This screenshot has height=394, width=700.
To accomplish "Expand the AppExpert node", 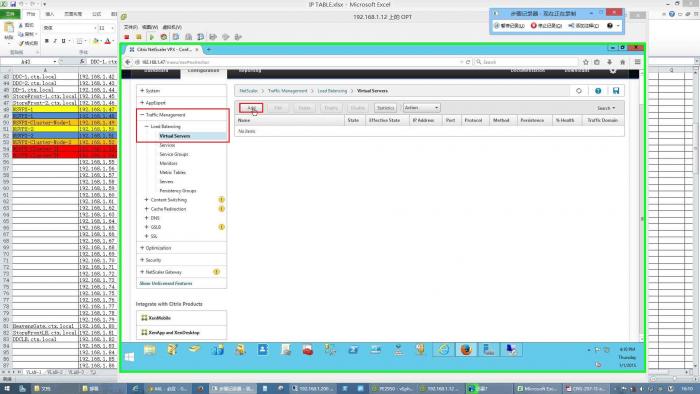I will [x=142, y=103].
